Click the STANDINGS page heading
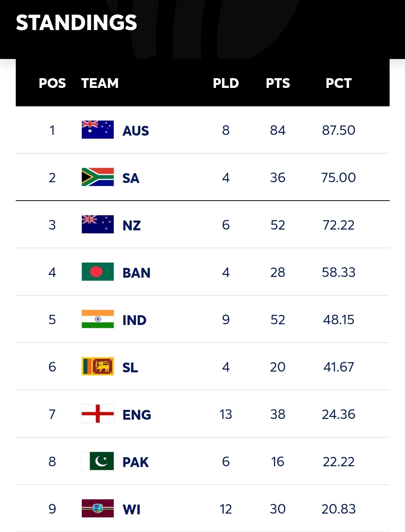405x532 pixels. point(77,23)
